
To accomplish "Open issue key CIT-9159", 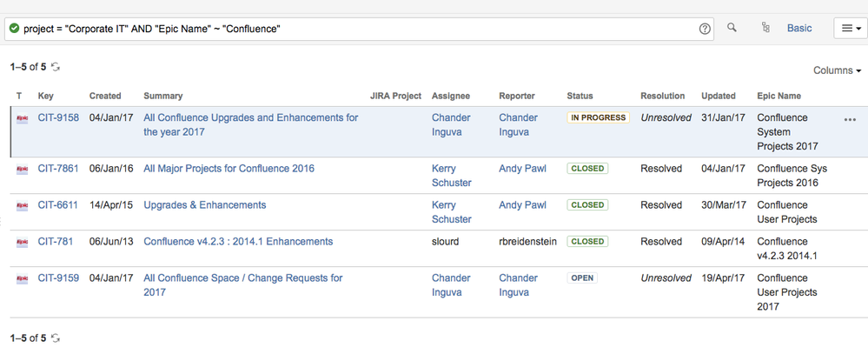I will 58,277.
